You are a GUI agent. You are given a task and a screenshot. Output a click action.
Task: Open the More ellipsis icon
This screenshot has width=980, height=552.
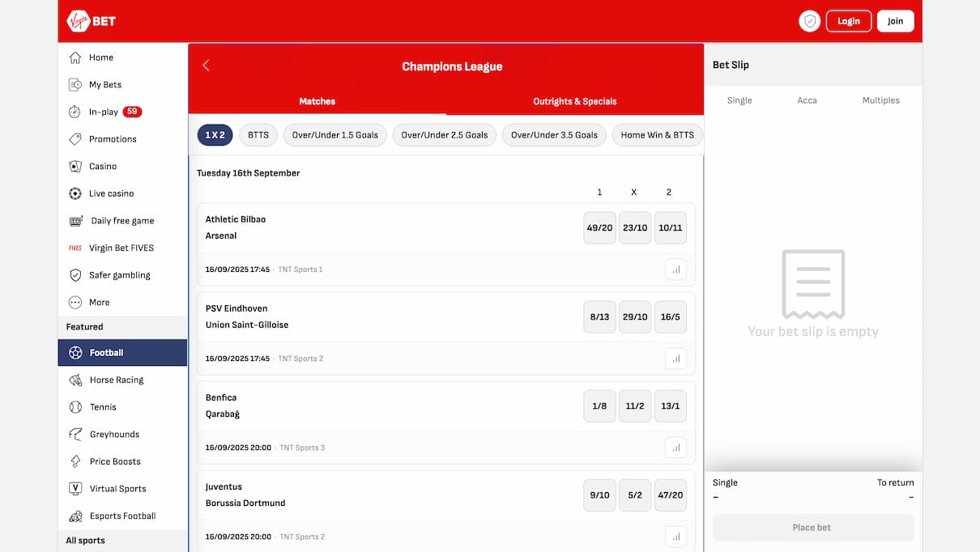tap(75, 302)
